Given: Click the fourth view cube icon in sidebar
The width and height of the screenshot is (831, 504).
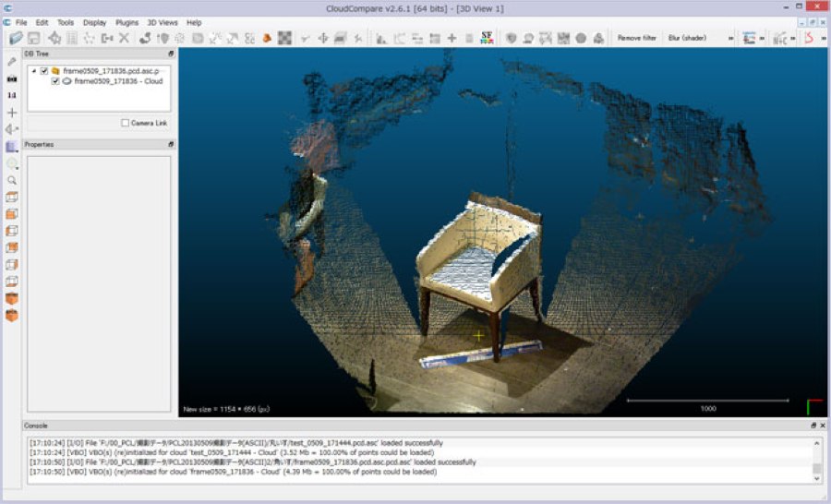Looking at the screenshot, I should 12,247.
